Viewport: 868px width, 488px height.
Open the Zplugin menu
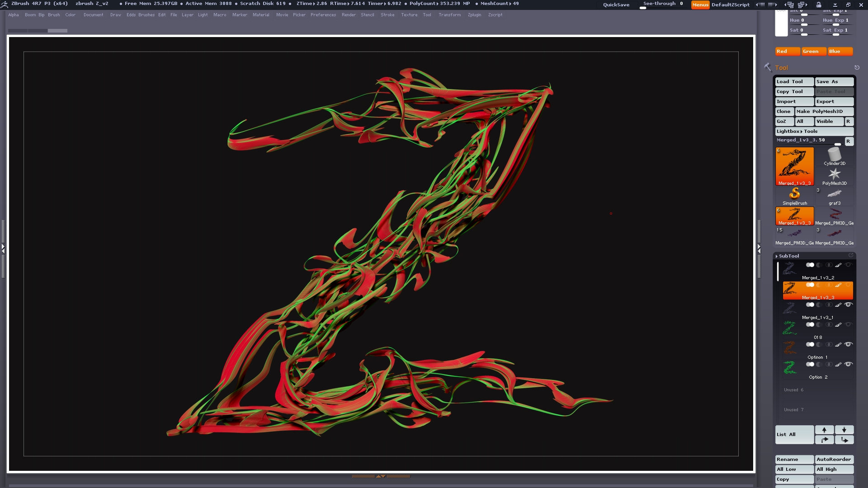point(474,15)
